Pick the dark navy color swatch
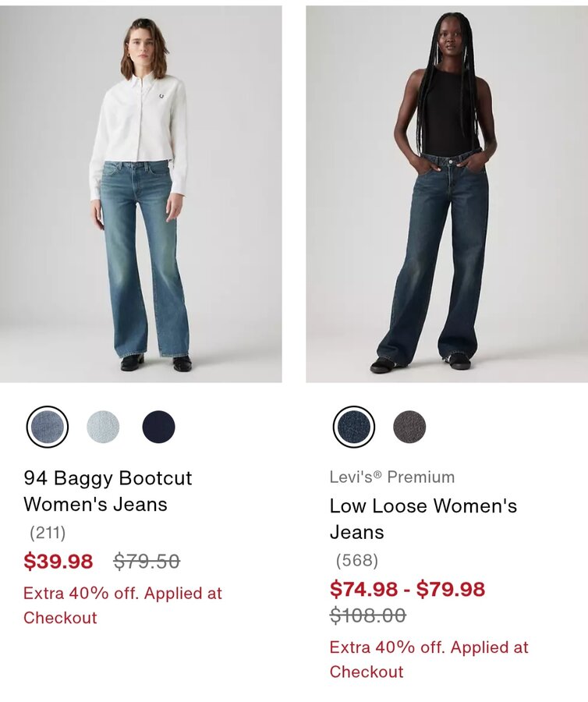Screen dimensions: 588x702 pyautogui.click(x=158, y=427)
